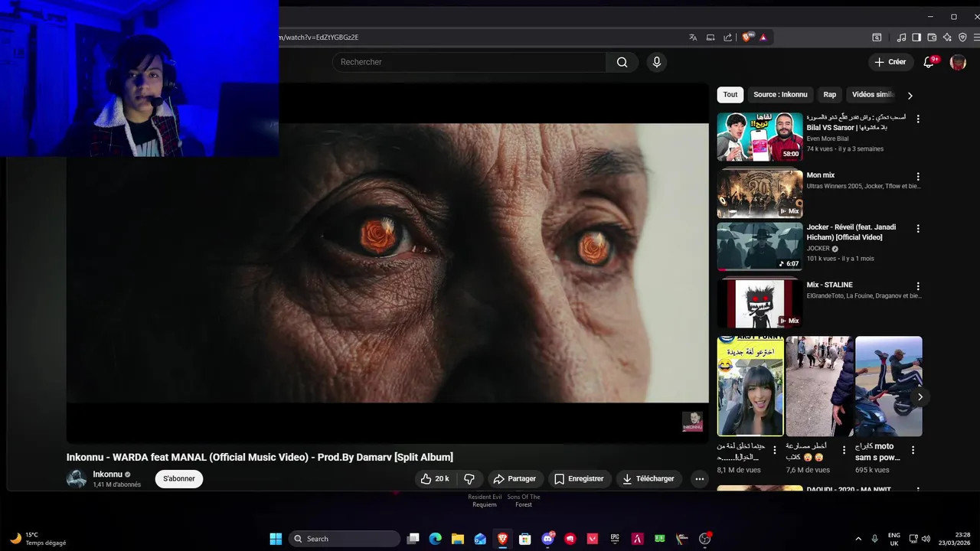980x551 pixels.
Task: Open Brave Shields lion icon
Action: coord(747,37)
